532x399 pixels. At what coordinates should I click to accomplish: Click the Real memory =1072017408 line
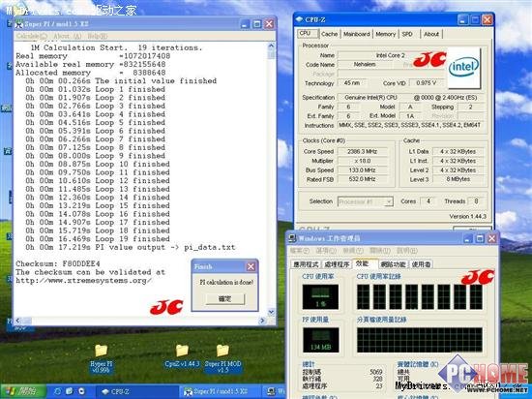pyautogui.click(x=93, y=56)
